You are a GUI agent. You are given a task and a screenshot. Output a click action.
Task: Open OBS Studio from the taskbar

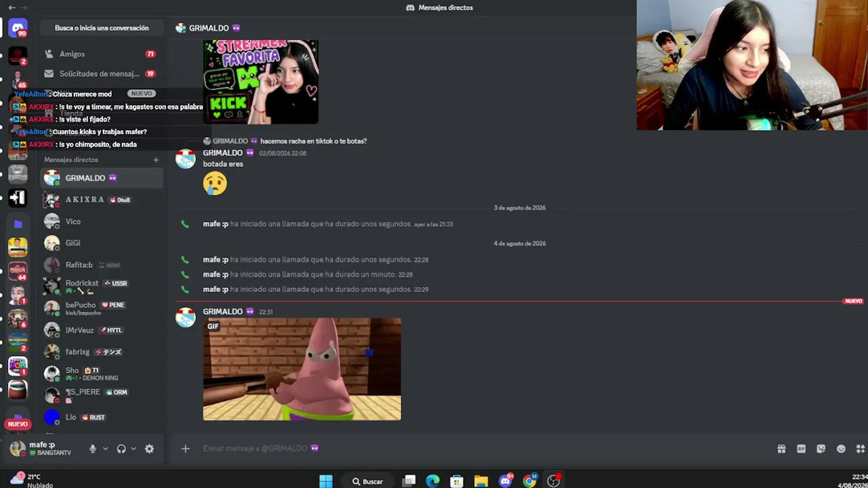[x=553, y=481]
